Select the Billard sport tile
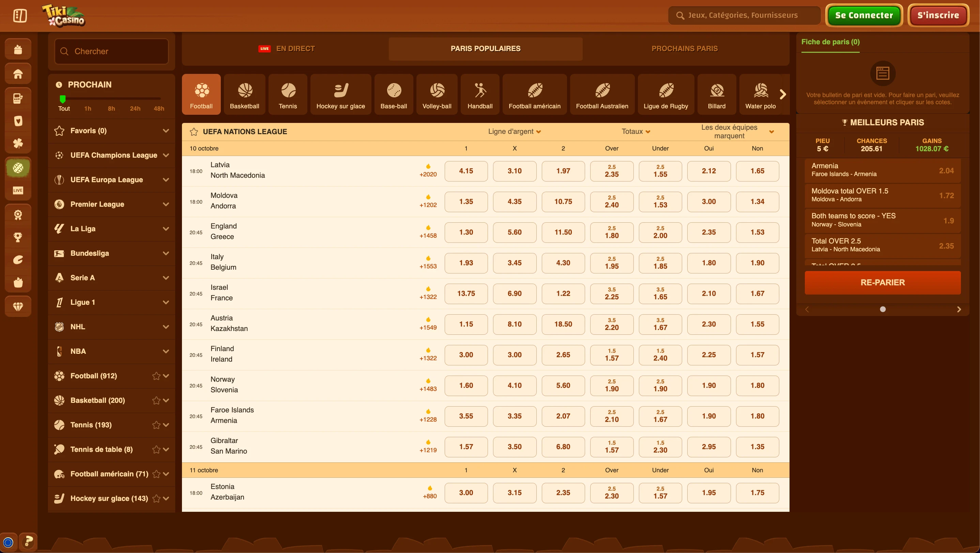Image resolution: width=980 pixels, height=553 pixels. (717, 94)
